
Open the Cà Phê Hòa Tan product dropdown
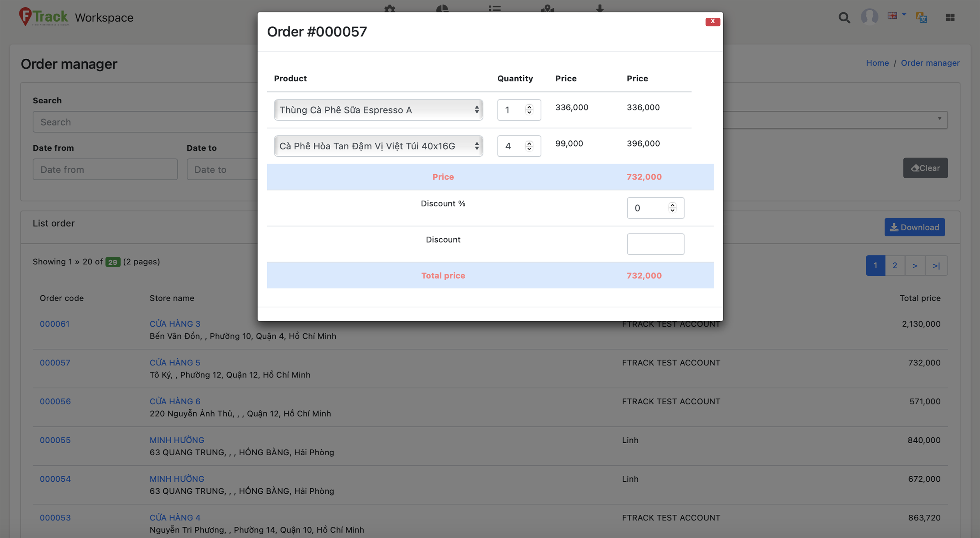click(x=378, y=146)
